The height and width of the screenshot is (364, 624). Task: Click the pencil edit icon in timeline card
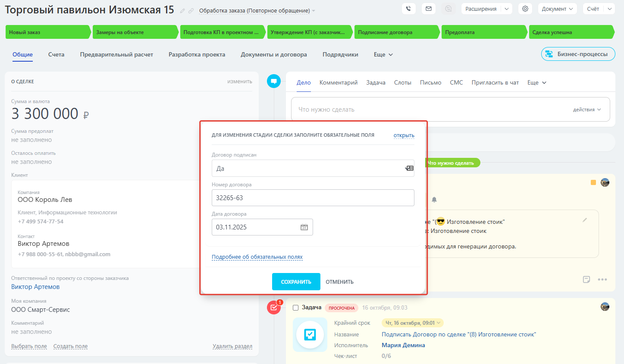tap(585, 220)
